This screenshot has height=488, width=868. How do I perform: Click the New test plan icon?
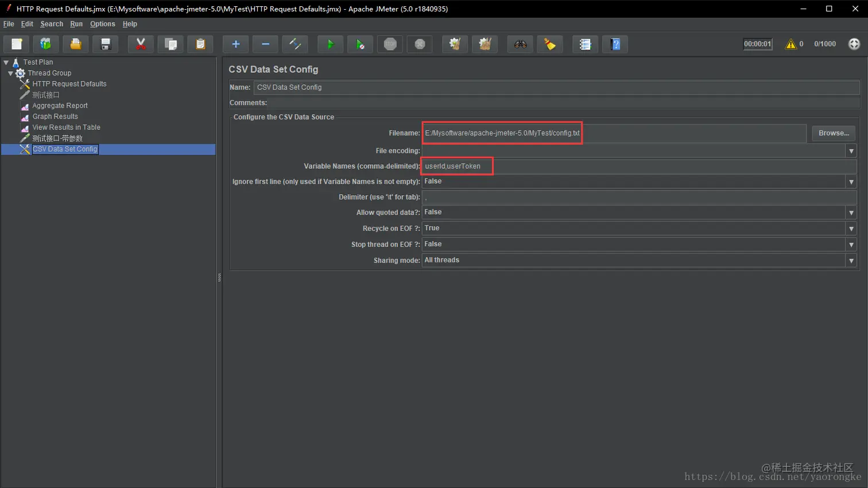pyautogui.click(x=17, y=44)
